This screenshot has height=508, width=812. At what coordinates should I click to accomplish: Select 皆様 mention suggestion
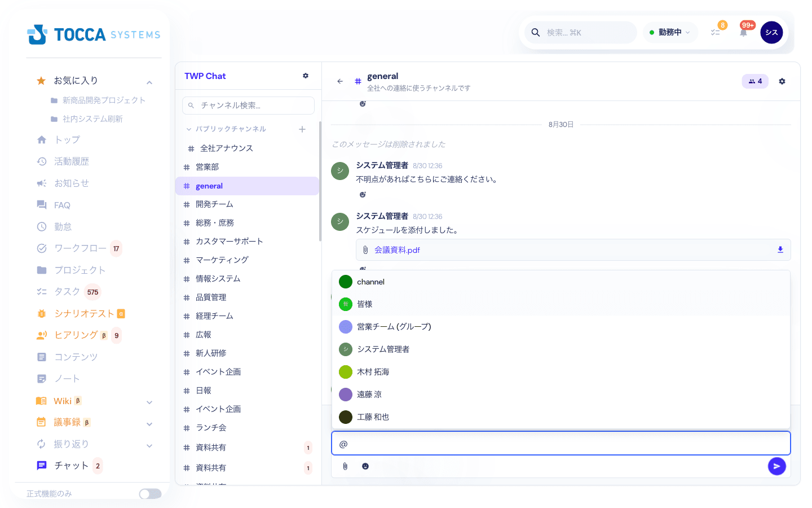click(x=561, y=304)
